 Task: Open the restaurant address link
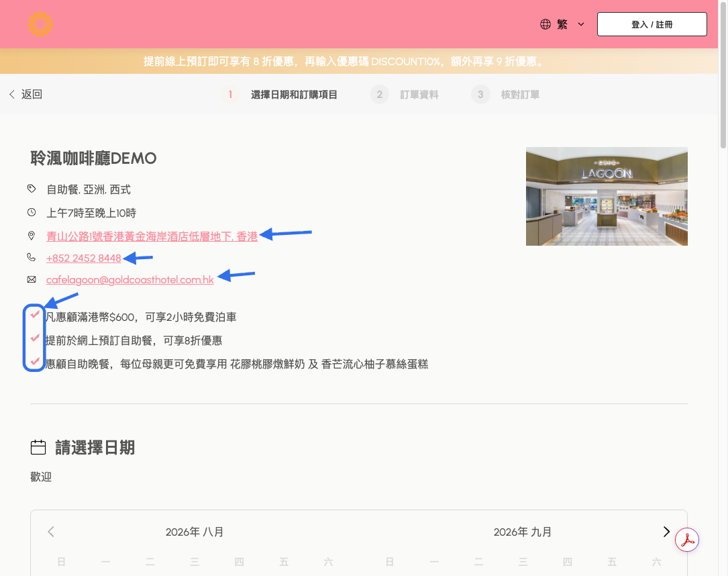[x=152, y=236]
